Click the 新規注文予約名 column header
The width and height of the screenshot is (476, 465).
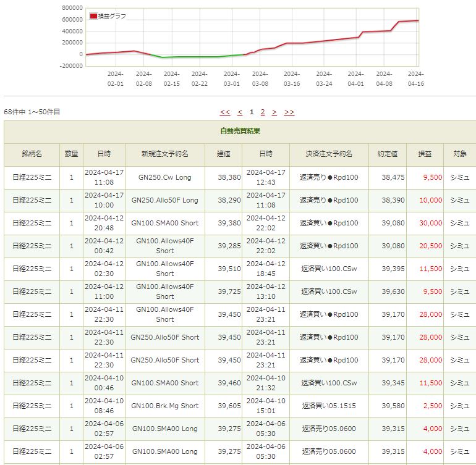165,154
